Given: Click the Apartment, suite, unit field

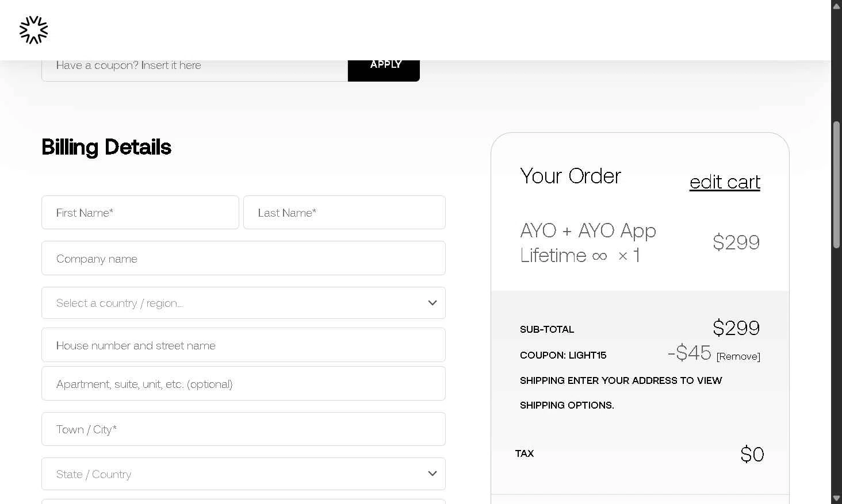Looking at the screenshot, I should click(243, 383).
